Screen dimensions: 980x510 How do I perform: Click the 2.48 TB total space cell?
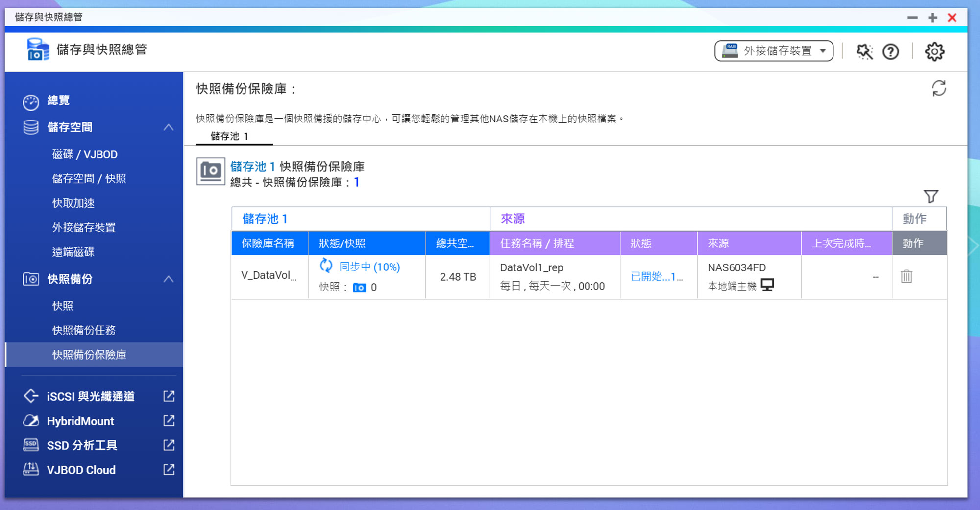pos(458,277)
